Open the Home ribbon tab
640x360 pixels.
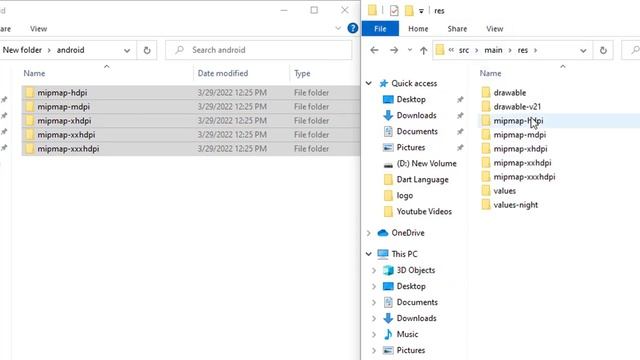click(x=418, y=29)
